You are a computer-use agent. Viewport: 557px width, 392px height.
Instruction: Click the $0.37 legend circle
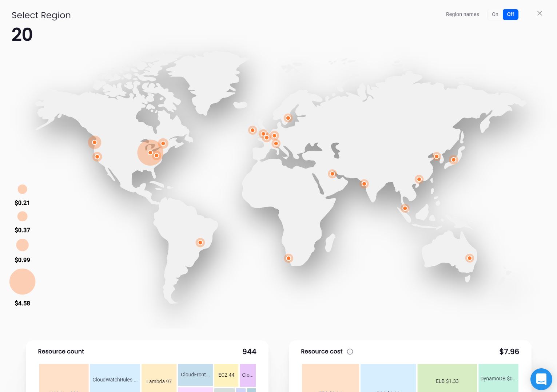point(22,217)
